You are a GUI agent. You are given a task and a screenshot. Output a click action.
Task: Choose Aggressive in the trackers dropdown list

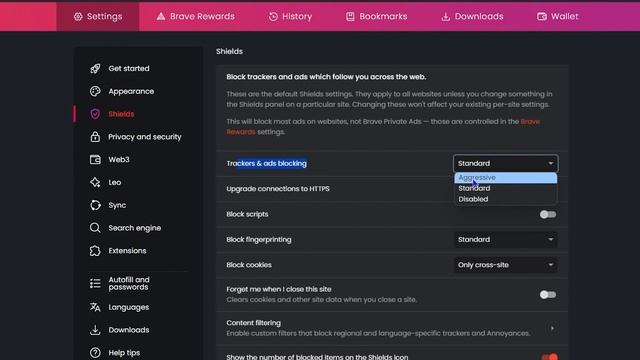point(506,178)
